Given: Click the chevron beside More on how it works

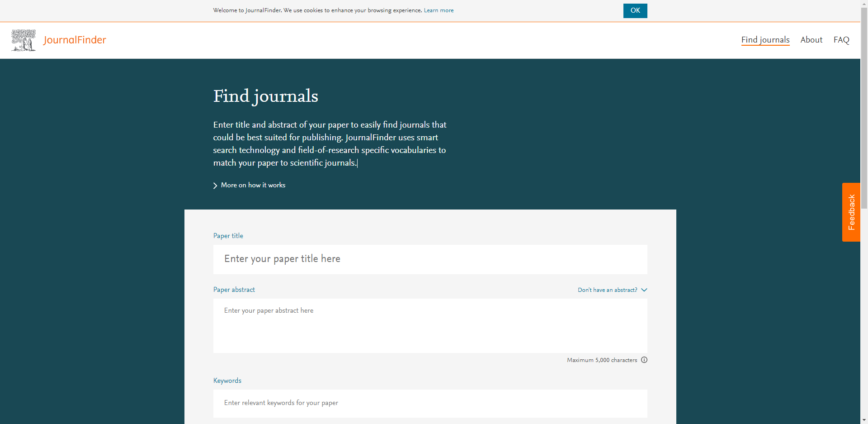Looking at the screenshot, I should click(215, 186).
